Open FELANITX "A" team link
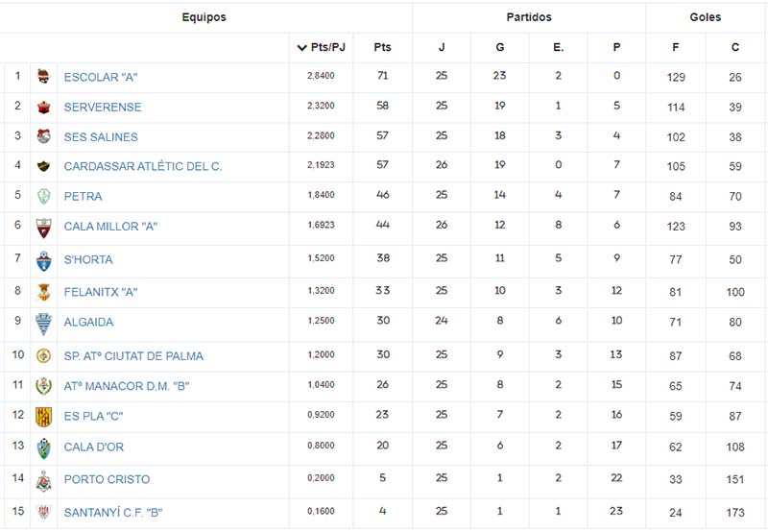The width and height of the screenshot is (768, 532). coord(101,292)
